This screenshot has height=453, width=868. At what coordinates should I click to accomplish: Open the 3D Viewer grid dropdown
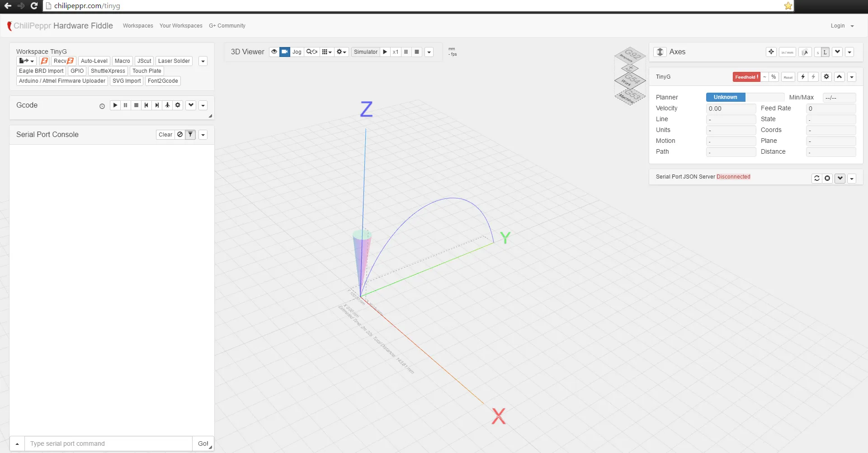(326, 52)
